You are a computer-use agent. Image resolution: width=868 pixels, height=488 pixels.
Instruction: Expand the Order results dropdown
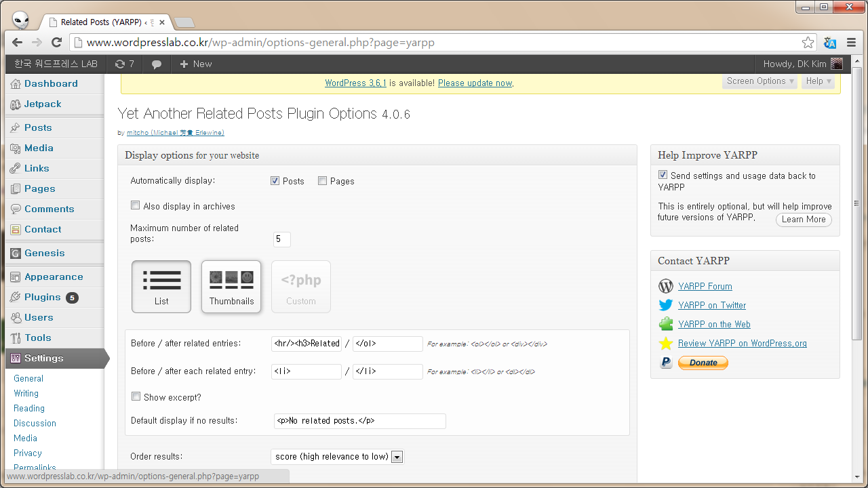click(x=397, y=457)
